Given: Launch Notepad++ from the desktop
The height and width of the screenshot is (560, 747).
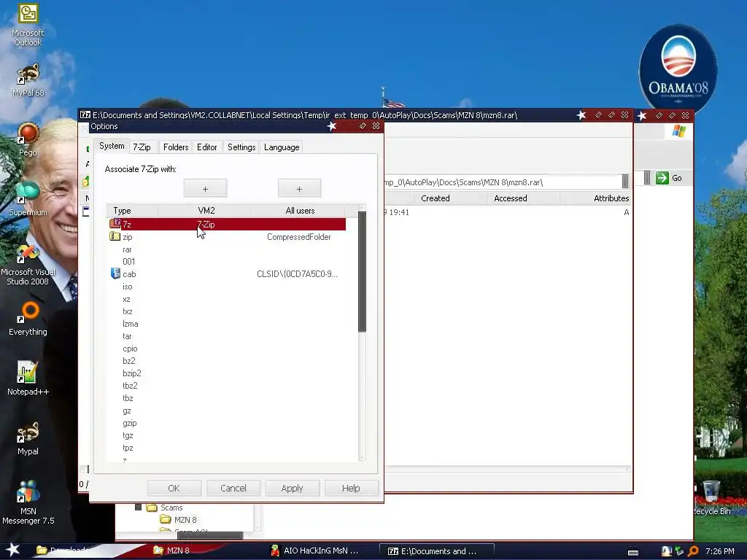Looking at the screenshot, I should coord(28,378).
